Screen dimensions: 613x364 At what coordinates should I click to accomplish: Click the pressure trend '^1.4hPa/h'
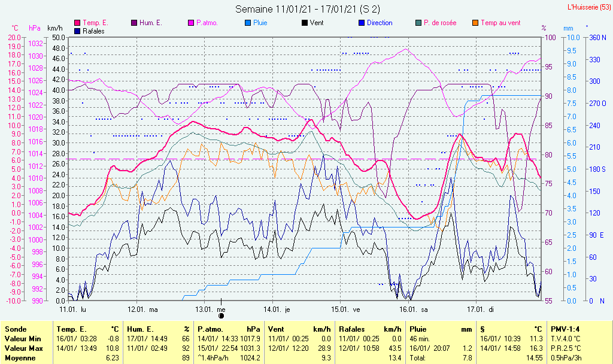click(x=213, y=358)
